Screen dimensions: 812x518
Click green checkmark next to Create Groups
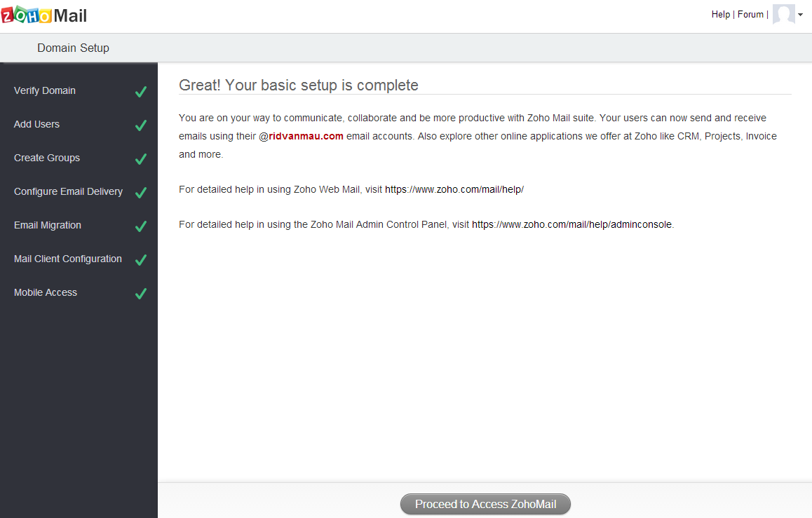141,159
